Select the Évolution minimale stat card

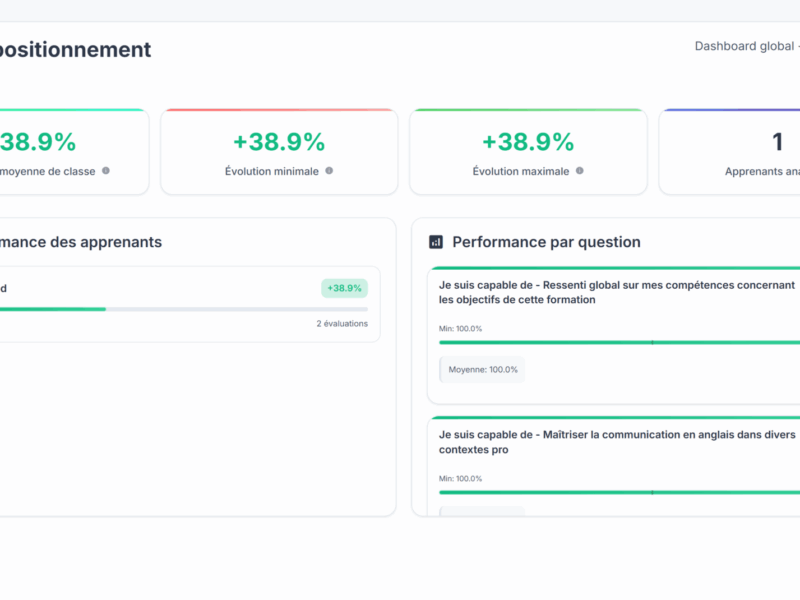tap(279, 152)
